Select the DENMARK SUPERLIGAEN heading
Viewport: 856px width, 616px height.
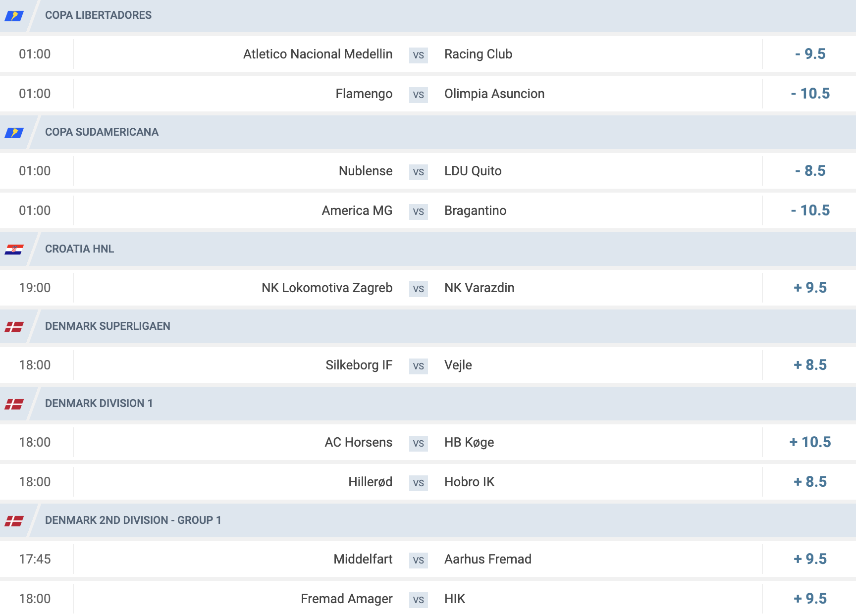(107, 326)
